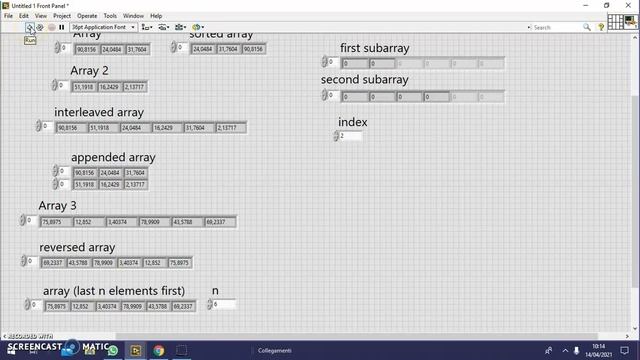The width and height of the screenshot is (640, 360).
Task: Click Array 2 index stepper
Action: (55, 85)
